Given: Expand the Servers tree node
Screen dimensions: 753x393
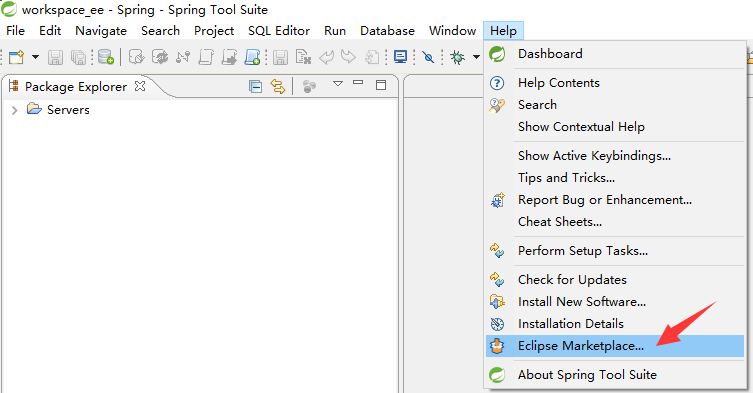Looking at the screenshot, I should [14, 110].
